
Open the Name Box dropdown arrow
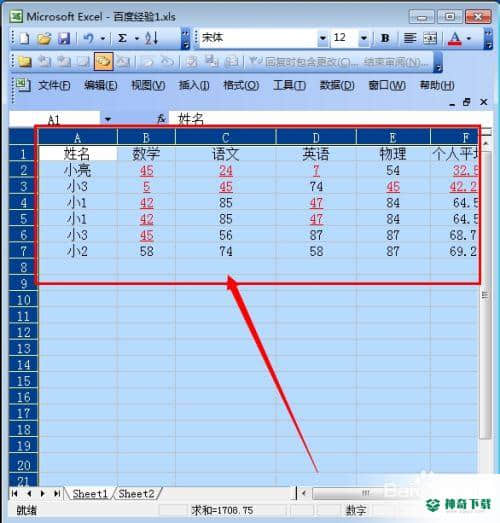[108, 119]
